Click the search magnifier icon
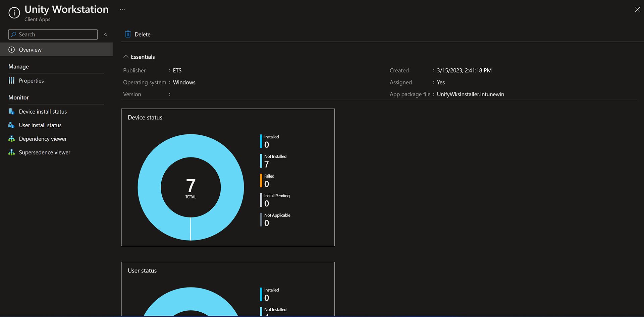644x317 pixels. click(14, 34)
